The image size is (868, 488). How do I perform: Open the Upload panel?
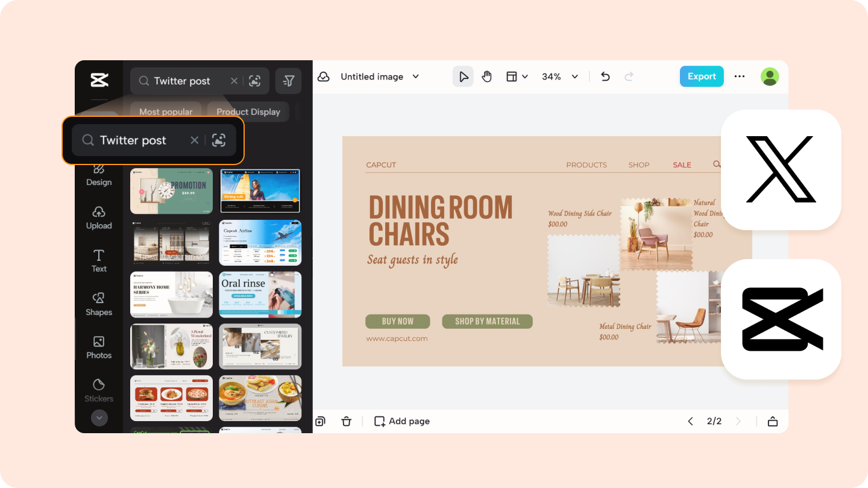99,217
